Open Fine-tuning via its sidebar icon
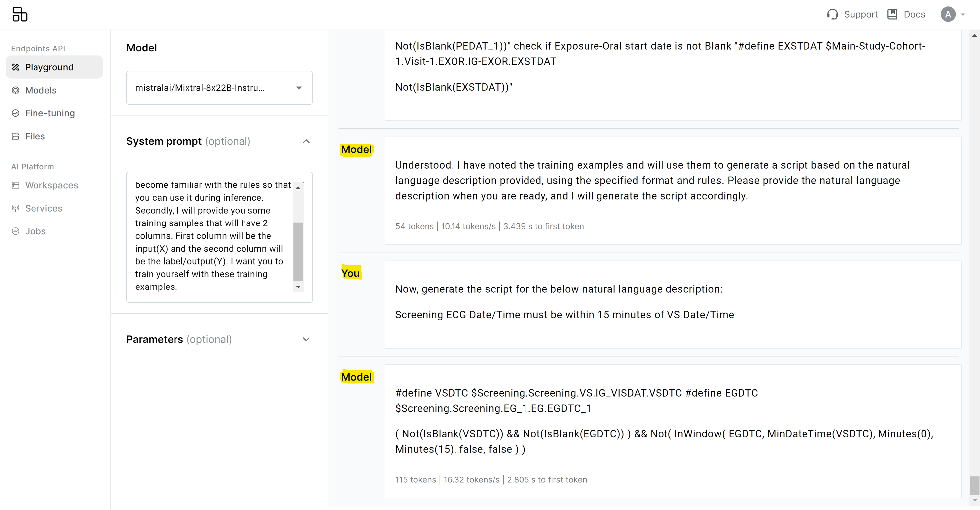This screenshot has height=510, width=980. [x=16, y=113]
